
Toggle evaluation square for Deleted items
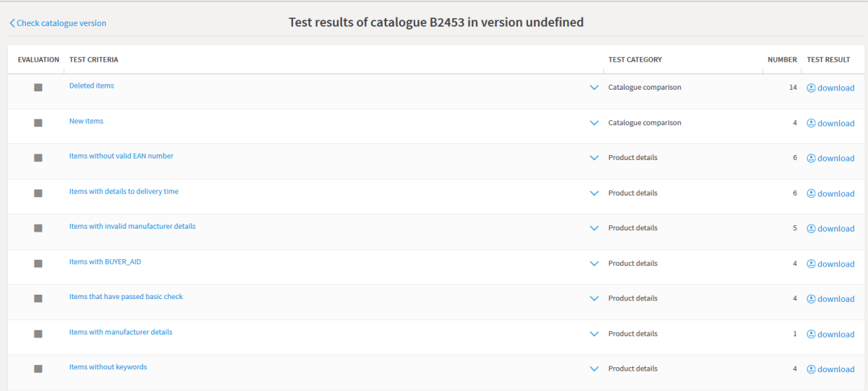pyautogui.click(x=38, y=88)
